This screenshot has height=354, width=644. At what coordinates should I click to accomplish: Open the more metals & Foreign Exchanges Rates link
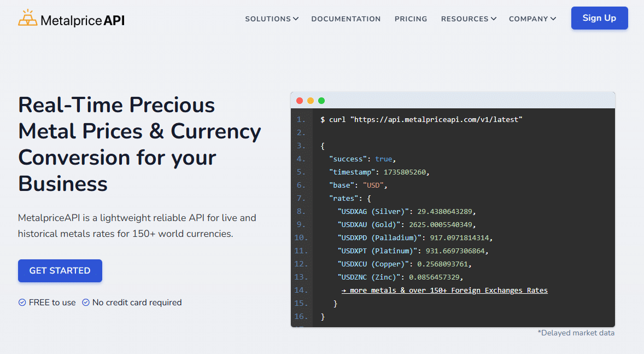click(x=444, y=291)
